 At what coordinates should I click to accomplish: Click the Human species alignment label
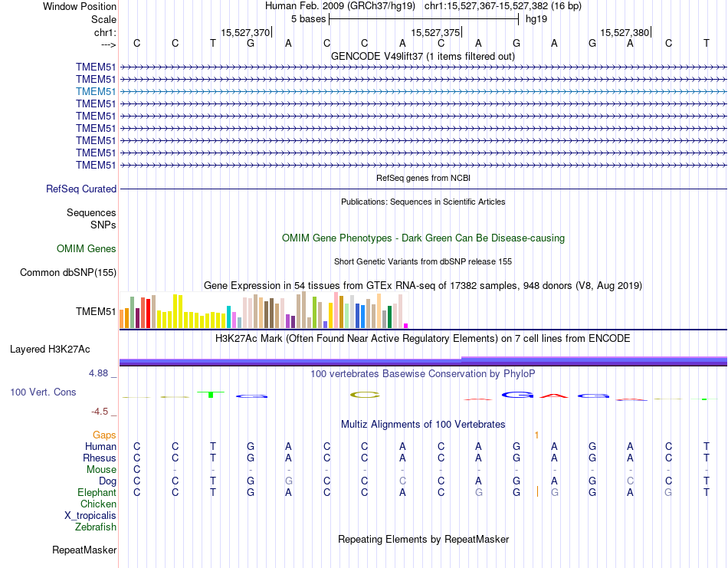point(100,447)
